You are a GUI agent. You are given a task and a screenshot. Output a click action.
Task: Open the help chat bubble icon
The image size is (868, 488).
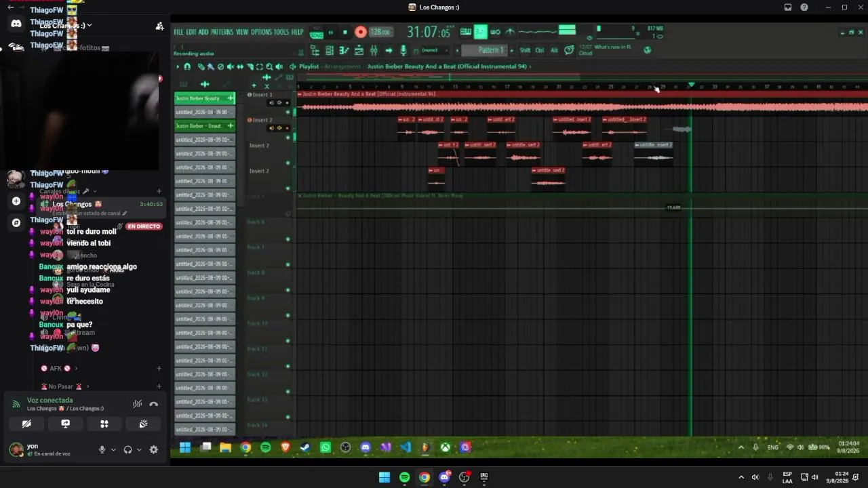coord(569,49)
